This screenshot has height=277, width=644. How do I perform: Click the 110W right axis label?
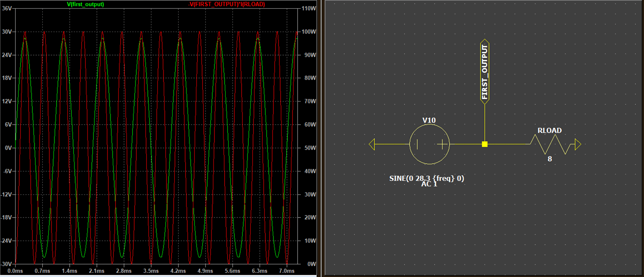(x=309, y=8)
